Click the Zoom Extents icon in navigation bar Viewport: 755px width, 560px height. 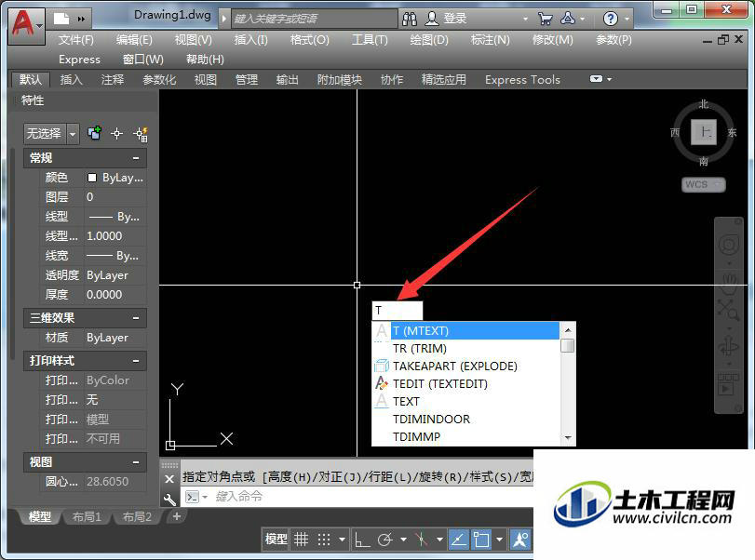pos(729,311)
